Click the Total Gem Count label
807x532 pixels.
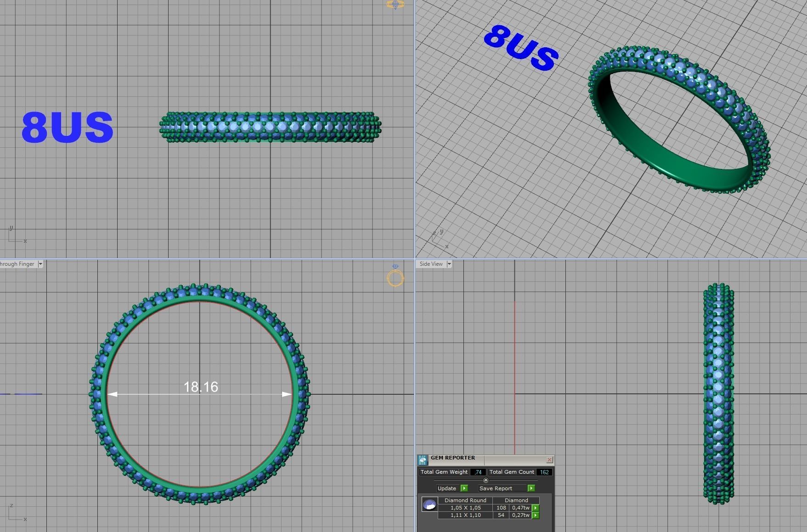(512, 472)
